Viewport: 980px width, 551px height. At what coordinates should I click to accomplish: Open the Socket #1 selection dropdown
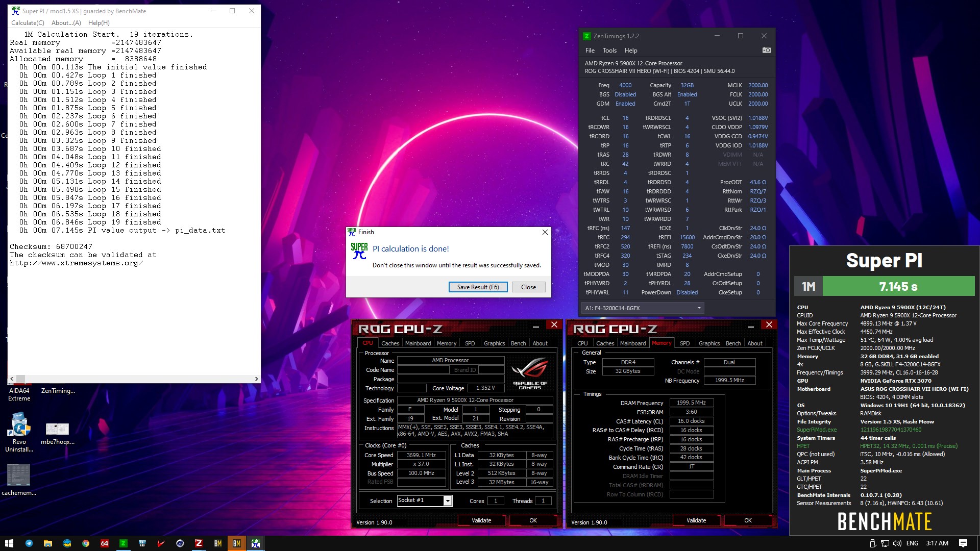coord(425,500)
